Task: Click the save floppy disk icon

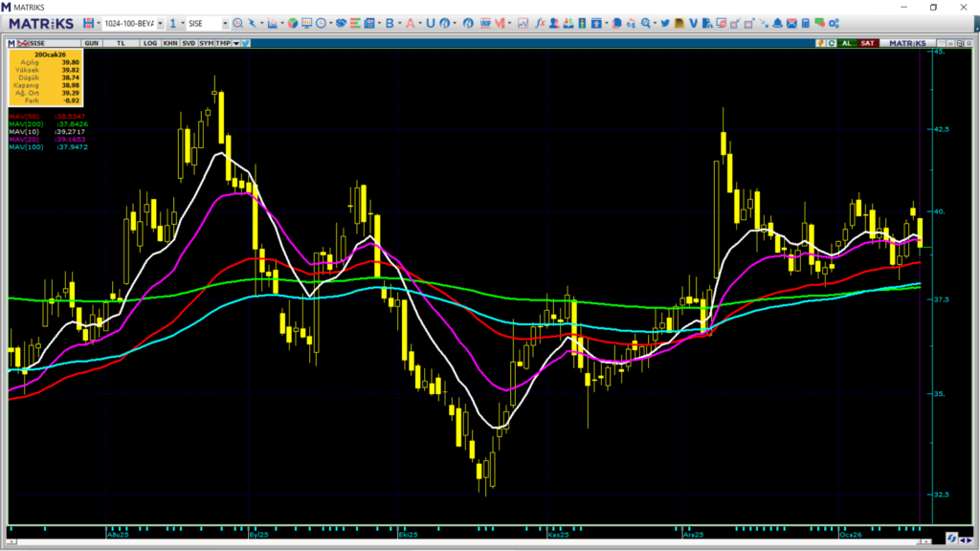Action: 88,23
